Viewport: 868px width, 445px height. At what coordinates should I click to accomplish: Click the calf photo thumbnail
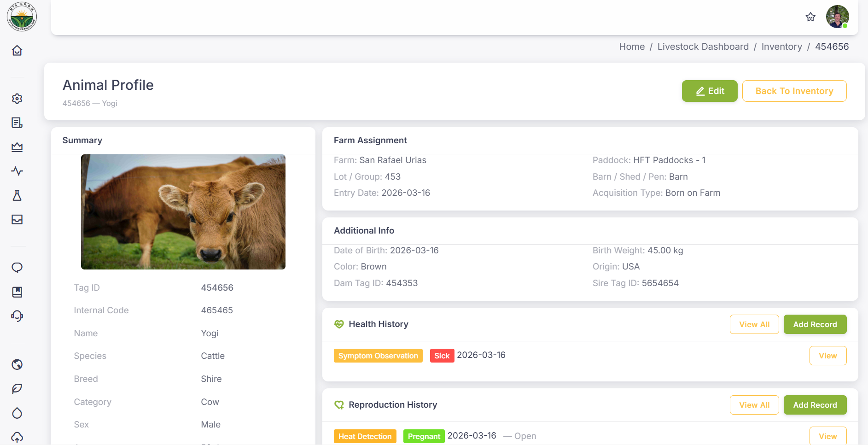[x=183, y=212]
